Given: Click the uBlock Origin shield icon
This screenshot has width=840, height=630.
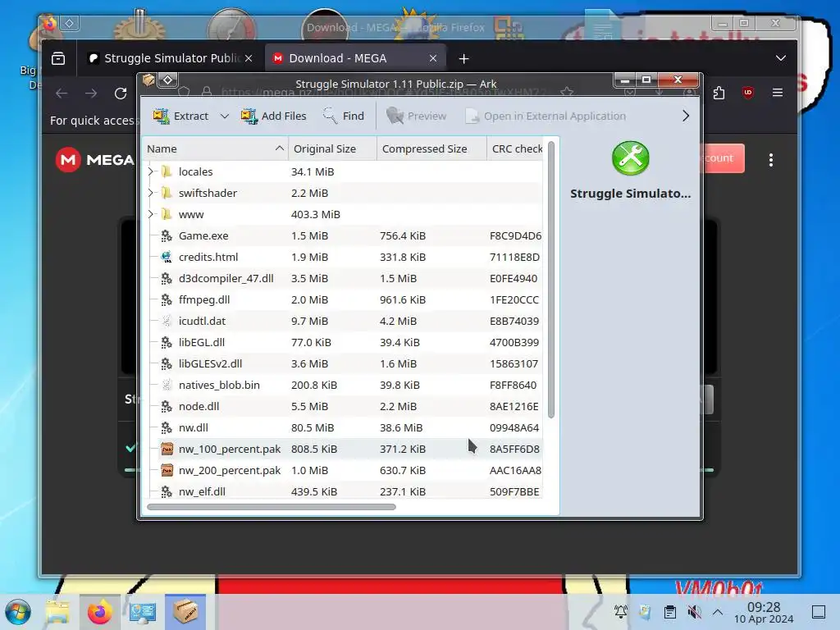Looking at the screenshot, I should [748, 93].
